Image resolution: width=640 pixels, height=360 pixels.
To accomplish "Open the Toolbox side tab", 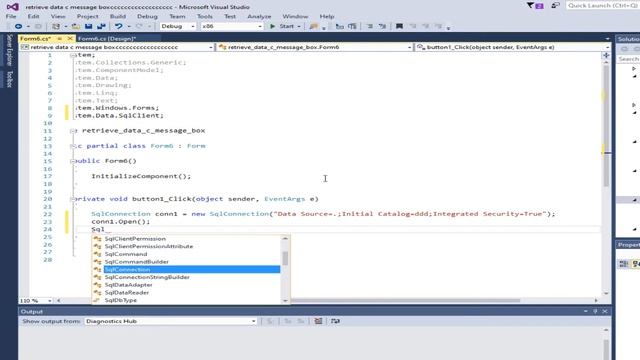I will click(x=9, y=79).
